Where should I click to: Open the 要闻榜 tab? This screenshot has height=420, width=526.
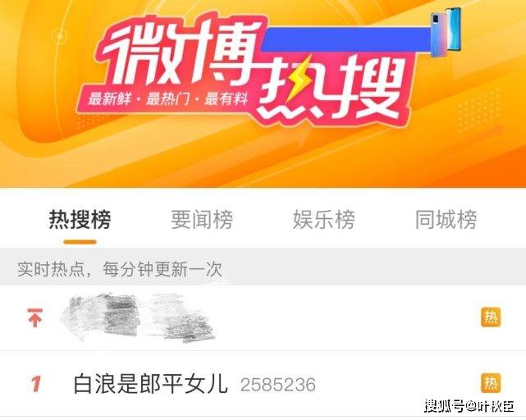202,220
